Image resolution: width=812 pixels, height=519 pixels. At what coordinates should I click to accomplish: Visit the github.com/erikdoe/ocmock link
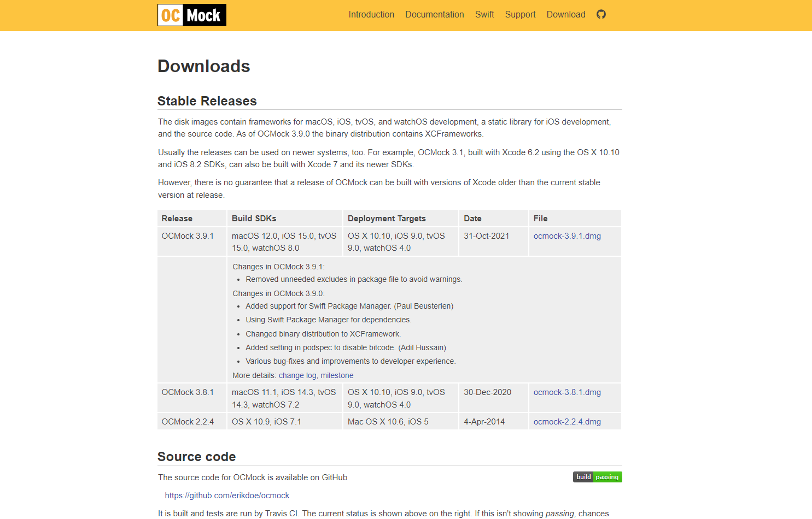click(227, 496)
